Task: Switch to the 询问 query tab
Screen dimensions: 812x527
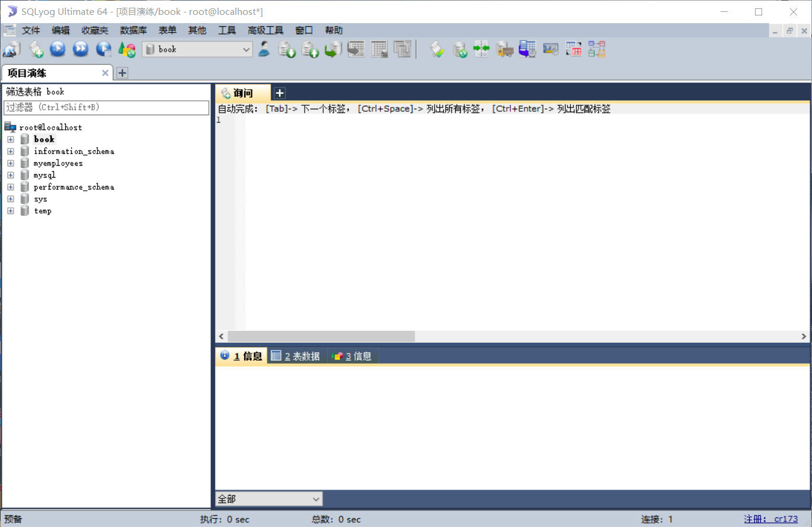Action: pos(243,93)
